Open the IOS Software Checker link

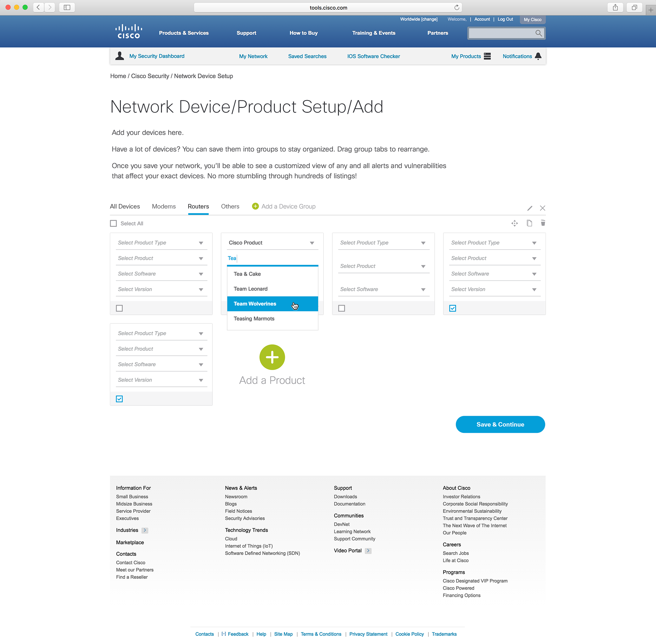coord(373,56)
